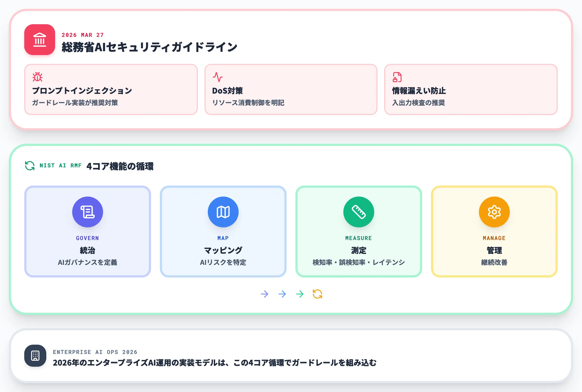Click the 入出力検査の推奨 description
582x392 pixels.
[x=419, y=103]
